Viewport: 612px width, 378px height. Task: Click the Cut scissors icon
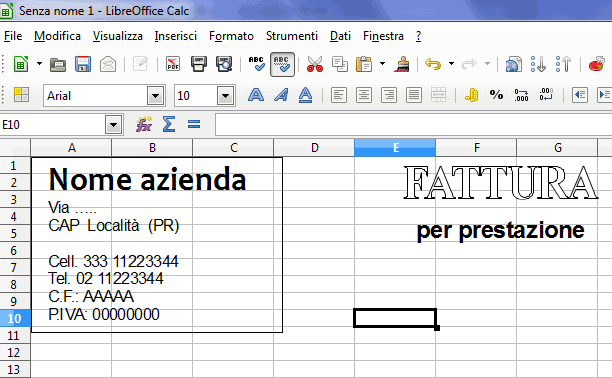315,64
